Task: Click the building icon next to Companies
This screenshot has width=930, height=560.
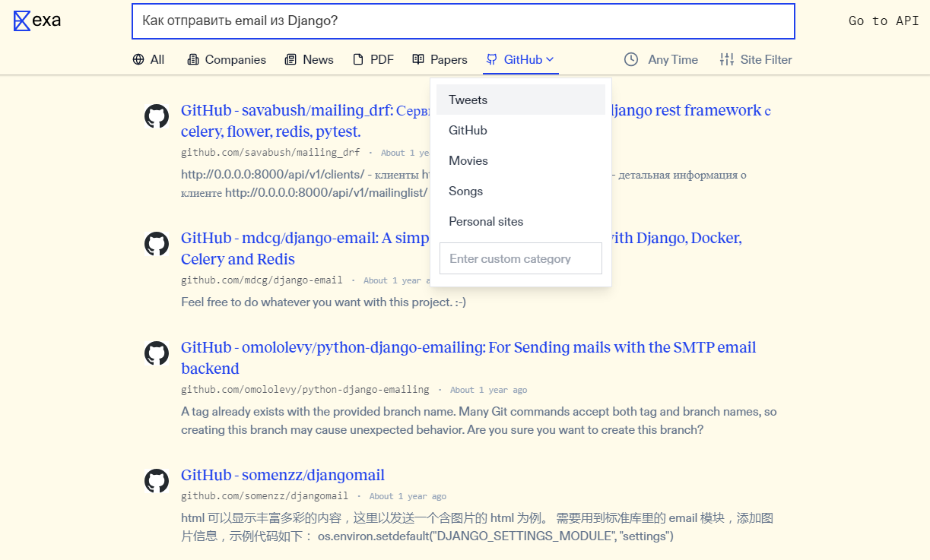Action: click(x=193, y=59)
